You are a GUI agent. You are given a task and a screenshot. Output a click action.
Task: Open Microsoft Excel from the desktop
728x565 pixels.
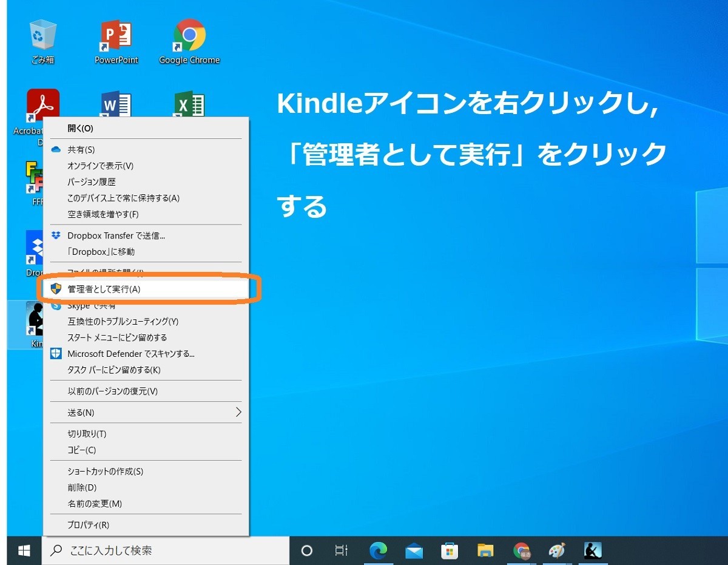(x=189, y=103)
